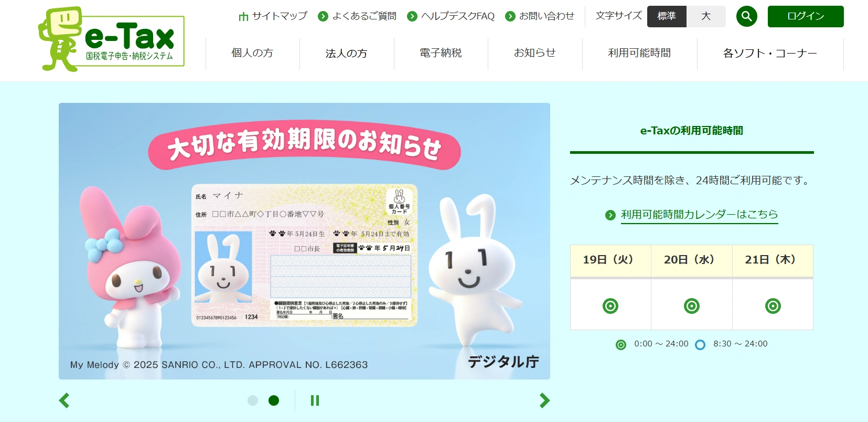
Task: Open the よくあるご質問 link
Action: pyautogui.click(x=365, y=16)
